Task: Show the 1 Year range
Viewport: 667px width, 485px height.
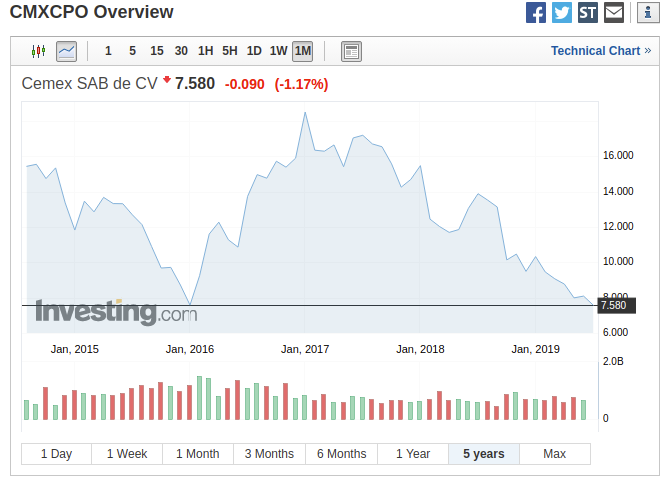Action: click(413, 454)
